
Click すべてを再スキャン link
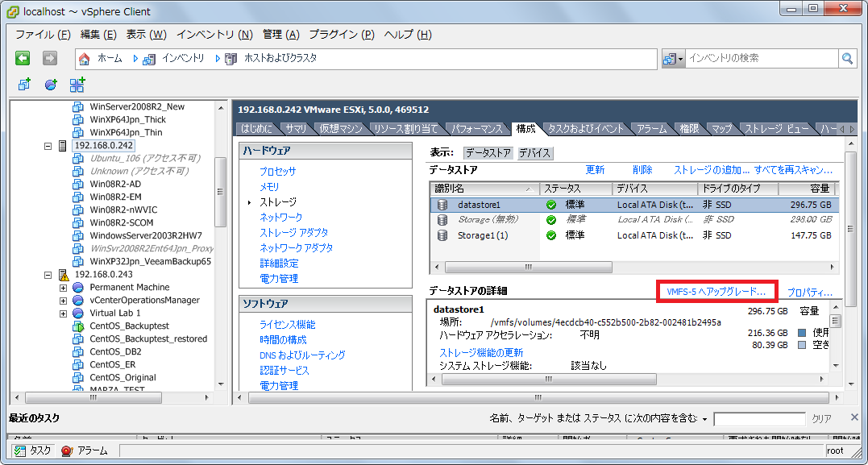tap(793, 170)
